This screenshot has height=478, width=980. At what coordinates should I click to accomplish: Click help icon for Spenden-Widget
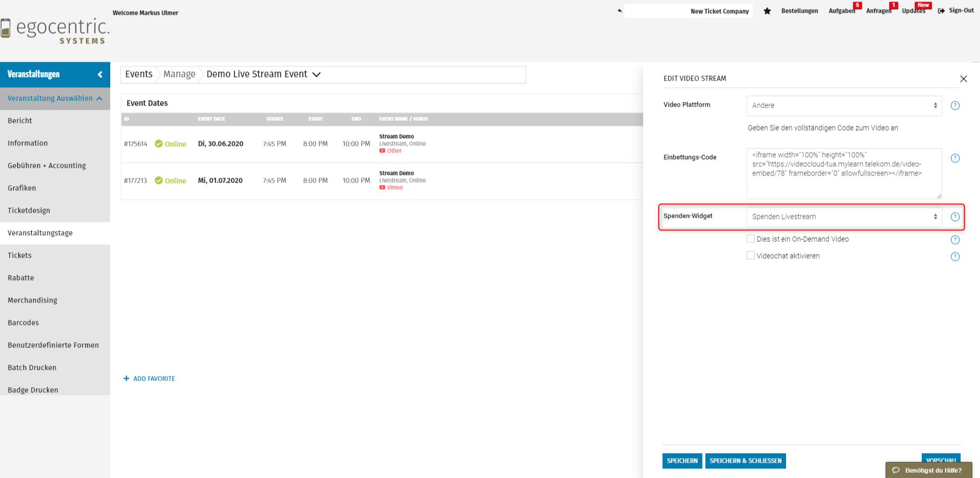955,217
